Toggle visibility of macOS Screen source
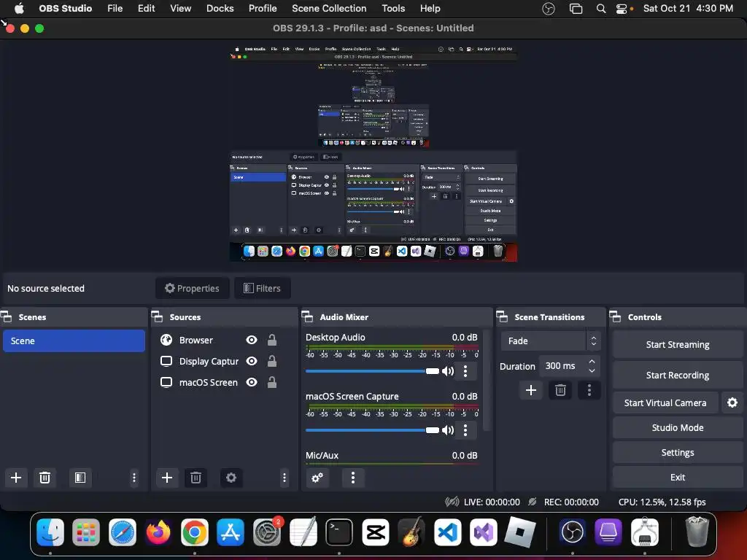The image size is (747, 560). (x=252, y=382)
